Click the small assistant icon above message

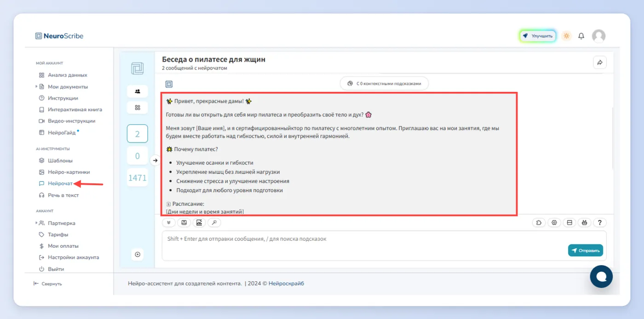pos(169,84)
